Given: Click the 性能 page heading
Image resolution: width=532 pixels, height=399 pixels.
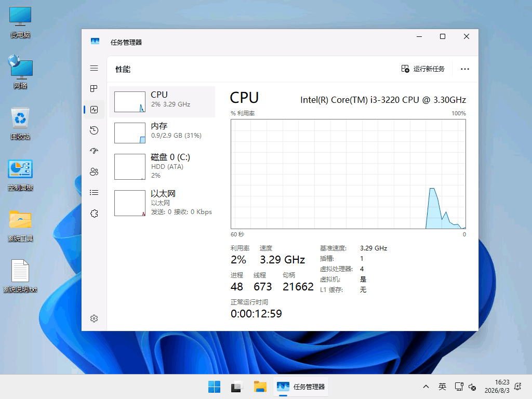Looking at the screenshot, I should click(x=123, y=69).
